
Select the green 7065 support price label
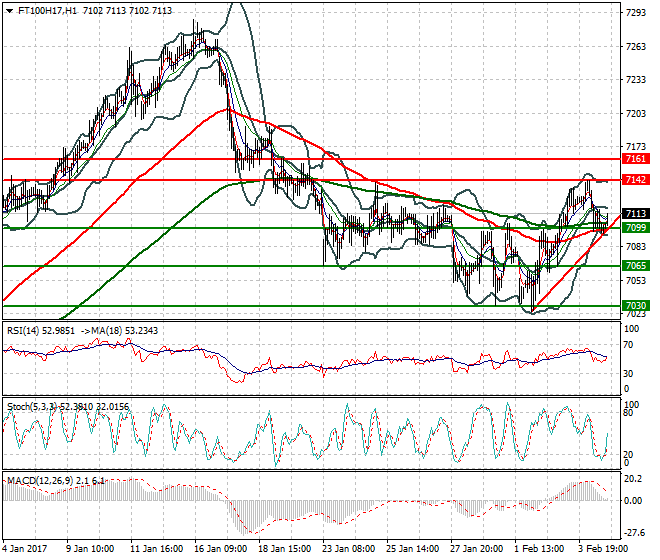[x=636, y=266]
